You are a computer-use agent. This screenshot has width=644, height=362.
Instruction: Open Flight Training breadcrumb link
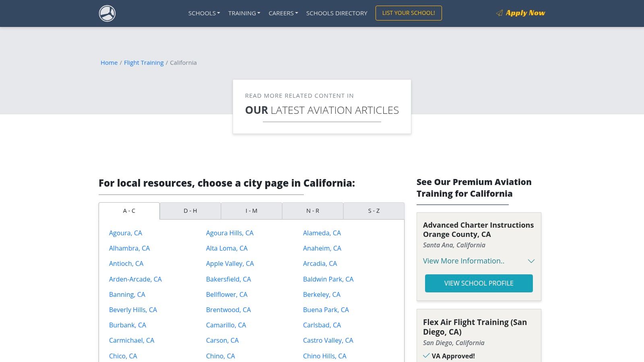coord(144,63)
